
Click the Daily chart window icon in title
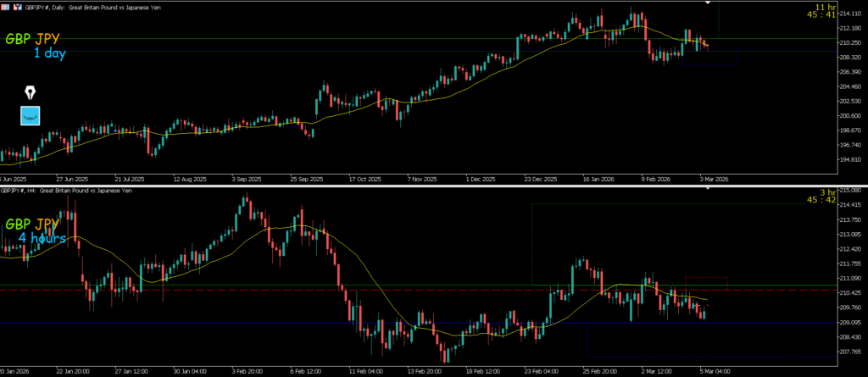[7, 6]
